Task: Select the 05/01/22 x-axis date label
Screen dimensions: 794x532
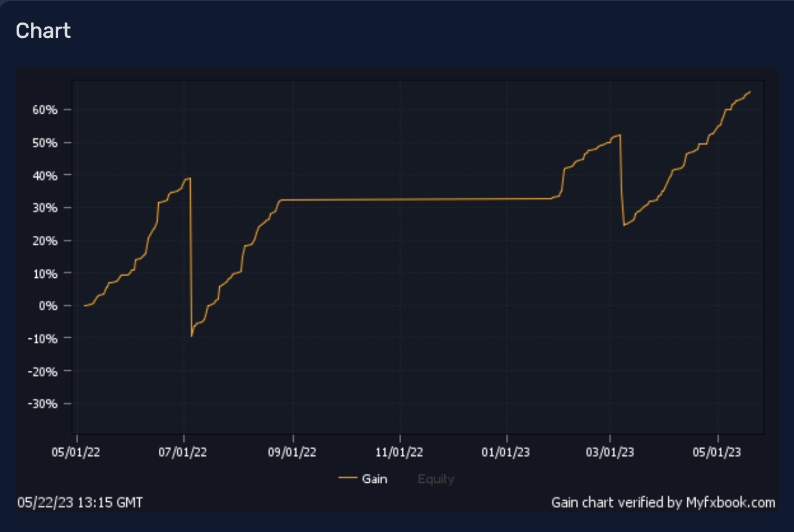Action: tap(76, 453)
